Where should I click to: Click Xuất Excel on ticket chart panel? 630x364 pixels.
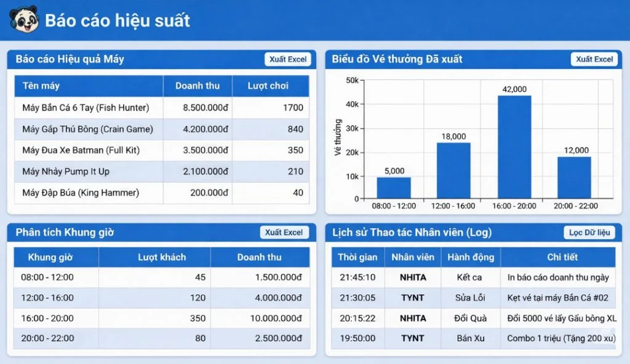coord(595,60)
